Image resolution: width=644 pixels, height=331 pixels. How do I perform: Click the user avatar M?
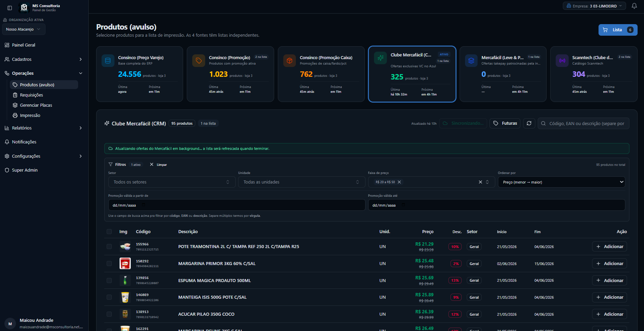coord(10,324)
